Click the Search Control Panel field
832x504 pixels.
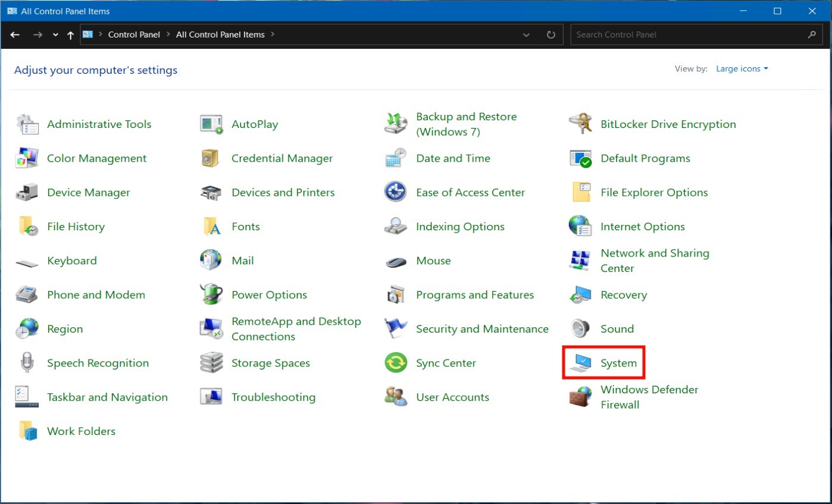689,35
